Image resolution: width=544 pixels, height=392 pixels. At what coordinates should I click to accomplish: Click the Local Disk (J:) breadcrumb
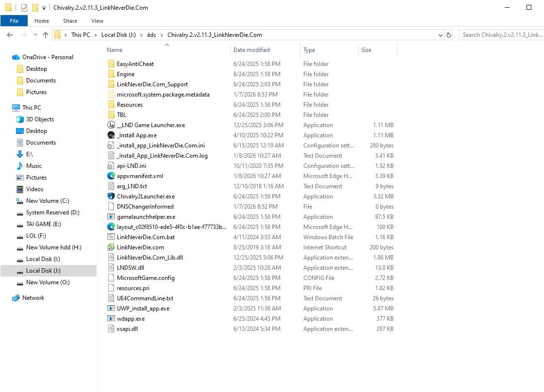[x=120, y=35]
